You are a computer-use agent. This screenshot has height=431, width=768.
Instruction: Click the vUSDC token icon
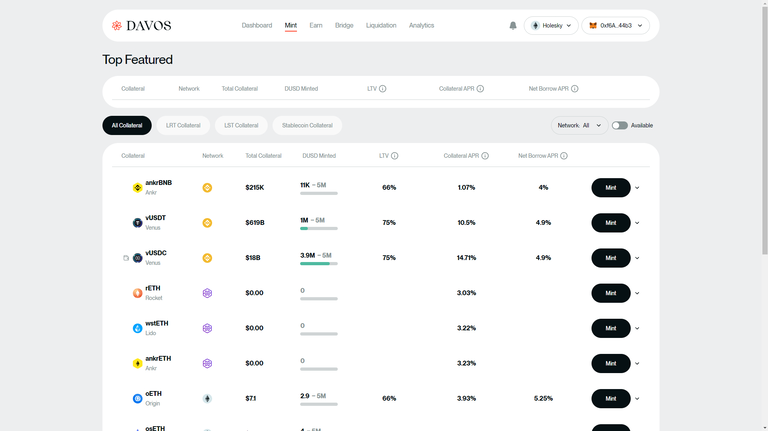point(138,258)
